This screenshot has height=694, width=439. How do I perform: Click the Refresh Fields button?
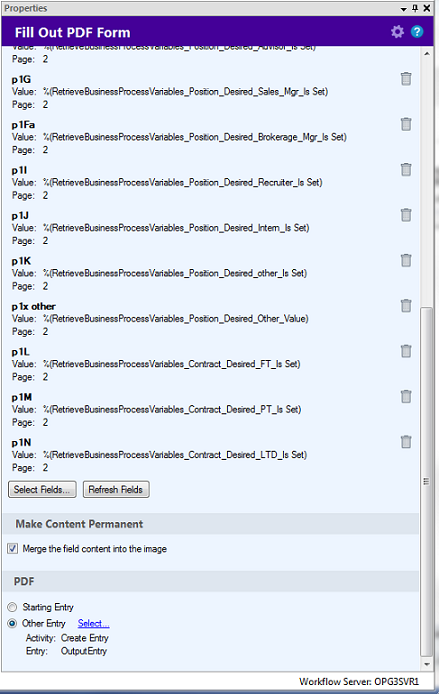click(x=116, y=490)
